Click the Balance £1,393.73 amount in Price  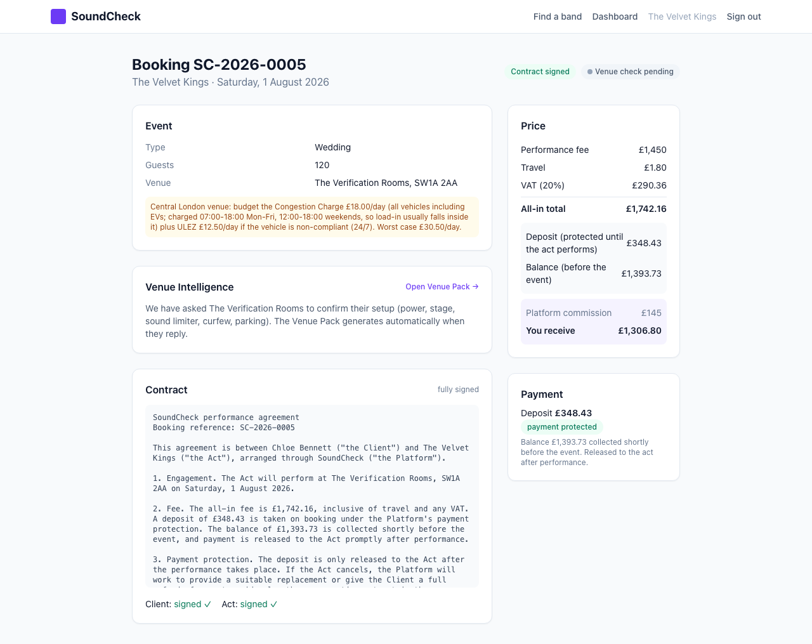click(x=641, y=273)
